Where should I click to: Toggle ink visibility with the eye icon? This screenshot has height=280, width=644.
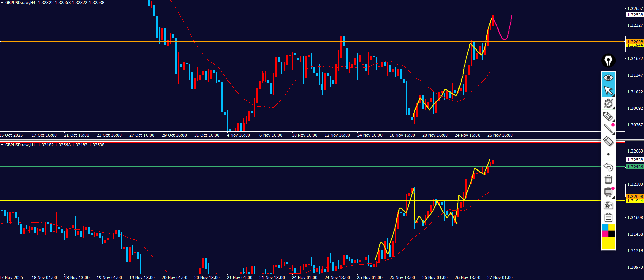click(608, 78)
